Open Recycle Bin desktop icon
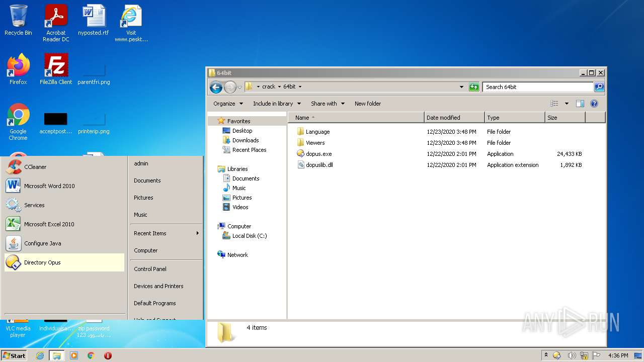644x362 pixels. coord(18,20)
